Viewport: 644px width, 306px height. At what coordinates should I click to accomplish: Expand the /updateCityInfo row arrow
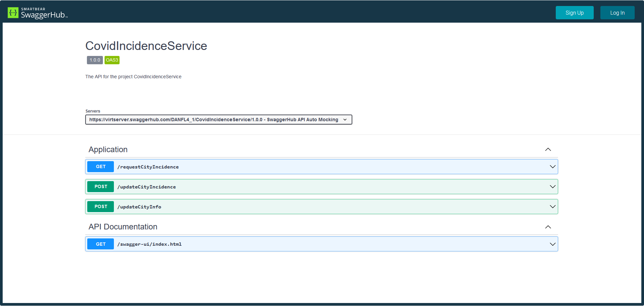tap(553, 206)
